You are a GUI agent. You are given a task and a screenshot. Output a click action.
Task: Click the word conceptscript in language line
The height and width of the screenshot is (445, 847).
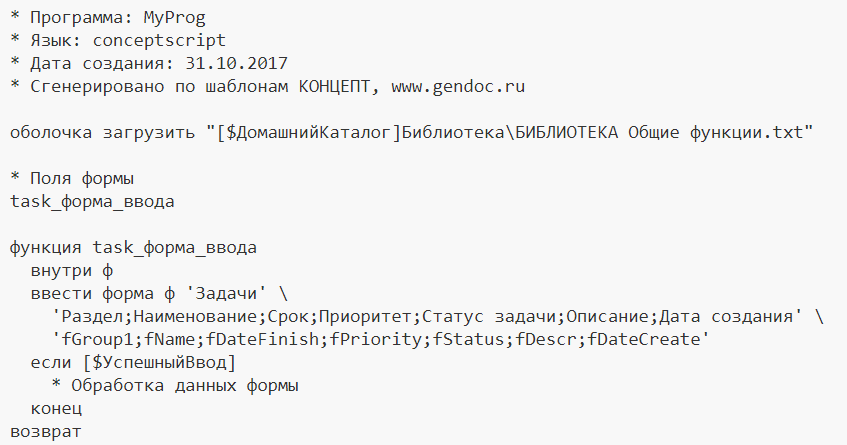coord(159,41)
